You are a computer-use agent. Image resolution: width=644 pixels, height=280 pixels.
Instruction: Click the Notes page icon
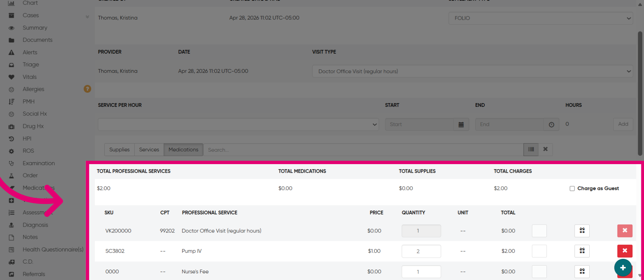coord(11,237)
